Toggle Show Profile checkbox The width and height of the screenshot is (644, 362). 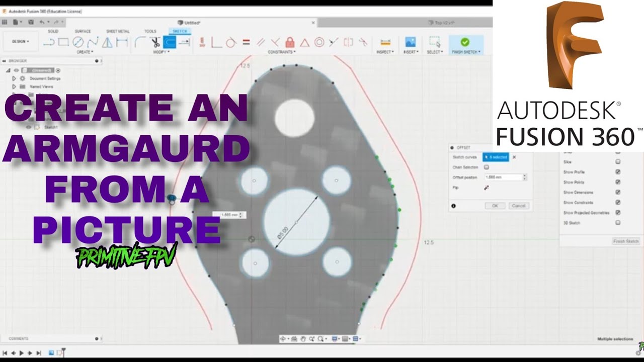tap(618, 172)
